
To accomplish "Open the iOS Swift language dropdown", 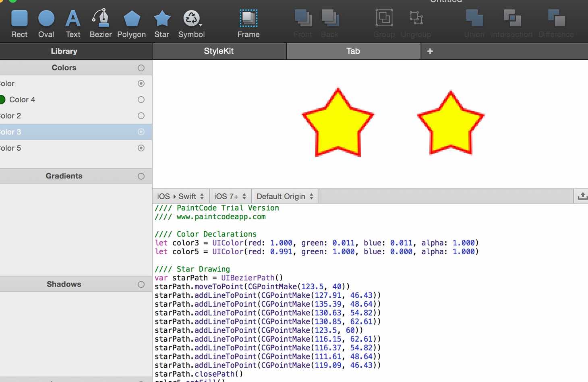I will coord(181,196).
